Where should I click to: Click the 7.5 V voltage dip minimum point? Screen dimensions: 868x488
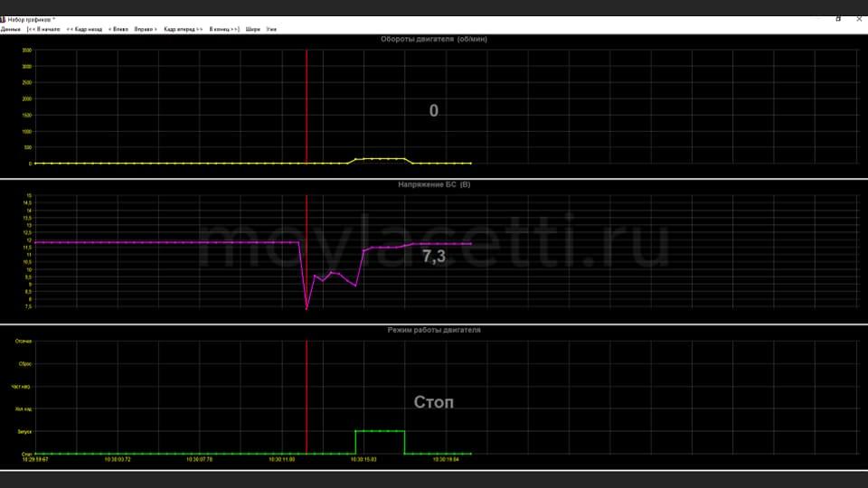pos(307,309)
